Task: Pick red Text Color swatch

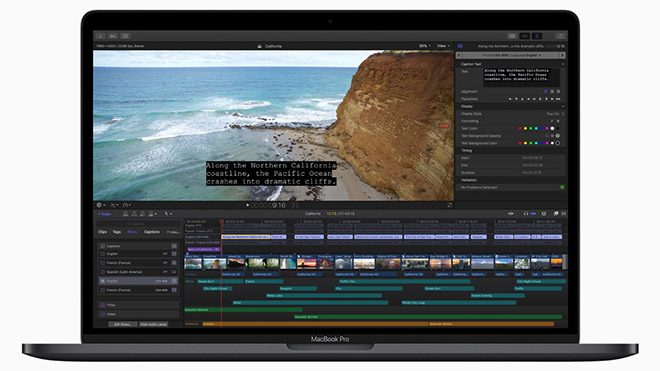Action: click(520, 128)
